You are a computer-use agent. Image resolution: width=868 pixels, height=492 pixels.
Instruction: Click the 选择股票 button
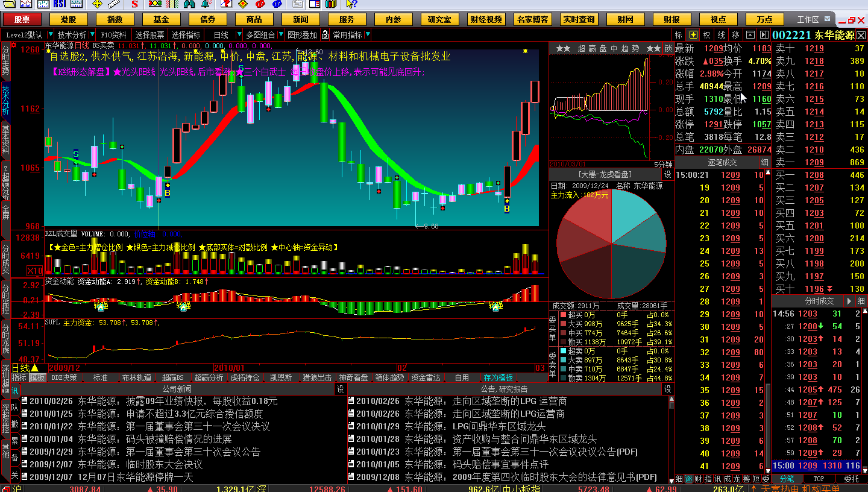(x=150, y=35)
